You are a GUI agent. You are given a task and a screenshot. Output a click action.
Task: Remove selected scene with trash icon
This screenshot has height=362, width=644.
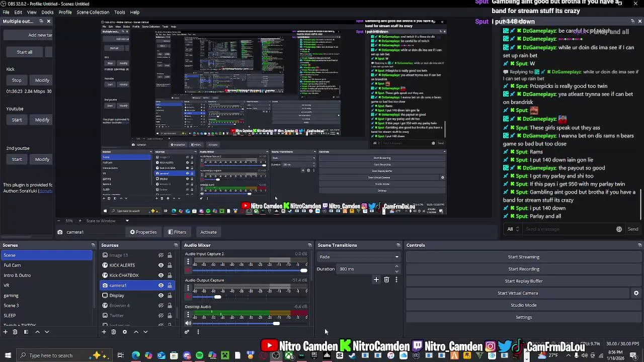pos(15,332)
